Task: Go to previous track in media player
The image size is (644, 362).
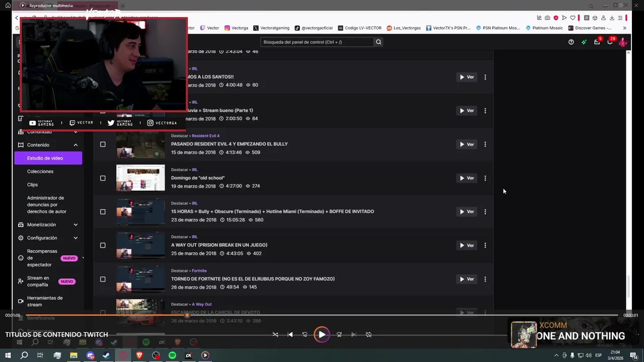Action: 290,334
